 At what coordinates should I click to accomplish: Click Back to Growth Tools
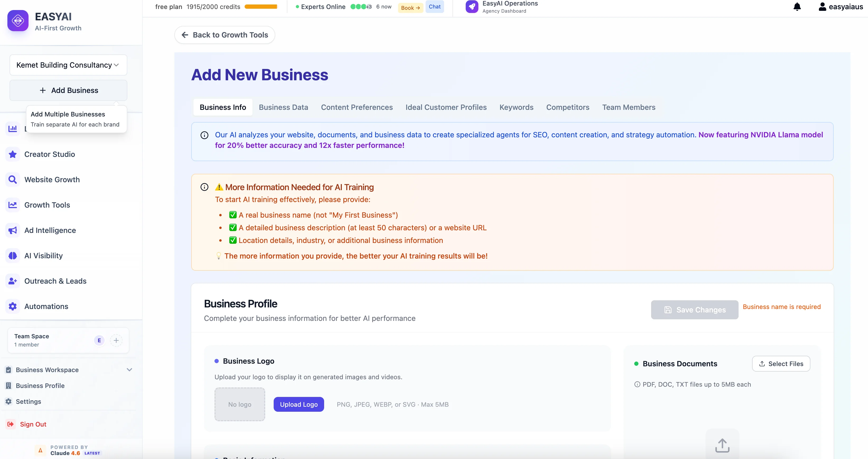[225, 35]
